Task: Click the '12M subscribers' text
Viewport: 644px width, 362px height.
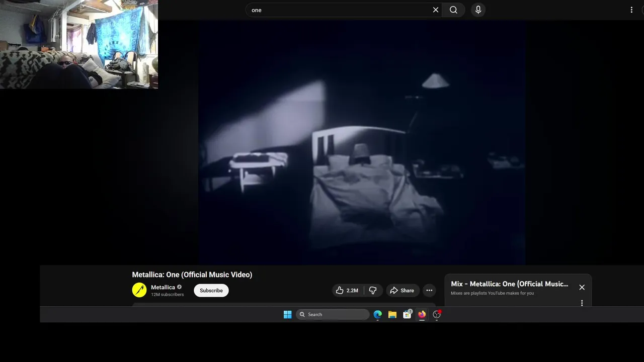Action: [x=168, y=295]
